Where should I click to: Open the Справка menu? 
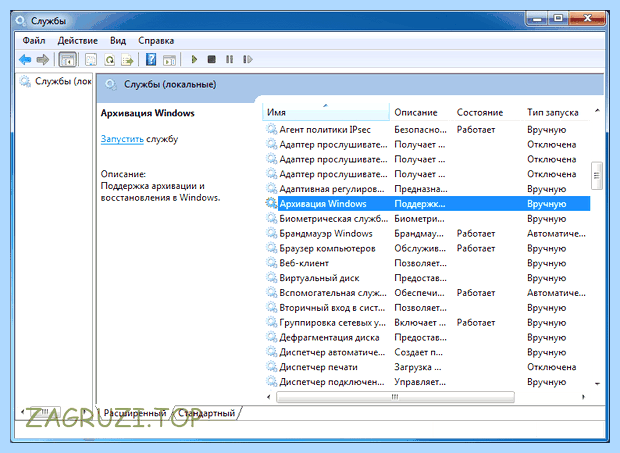(156, 41)
